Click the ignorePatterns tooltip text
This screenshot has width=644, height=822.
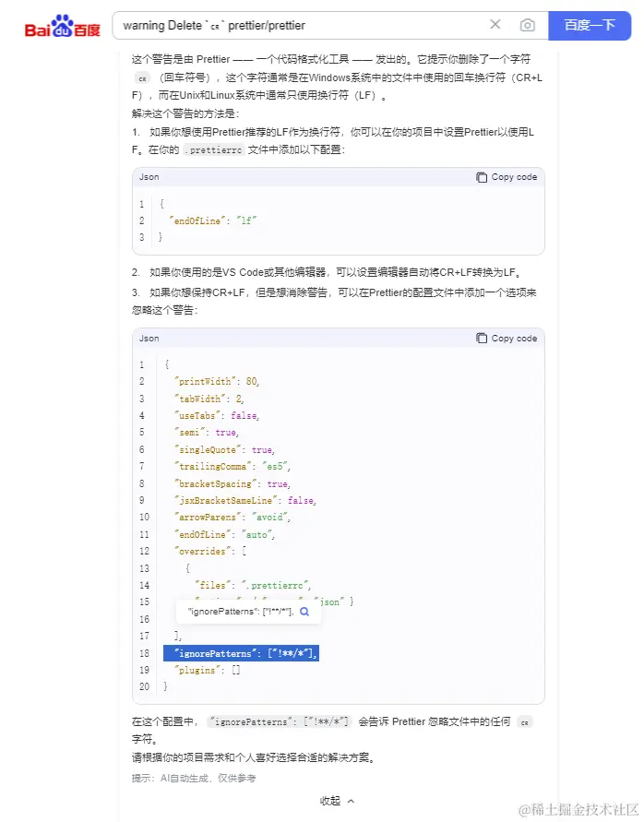[x=241, y=612]
